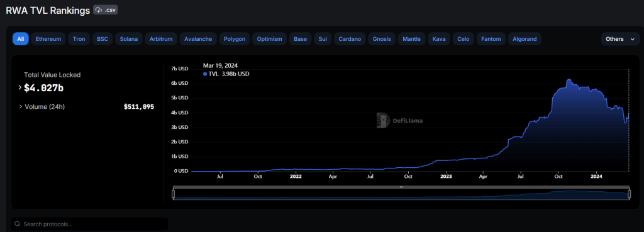
Task: Click the TVL legend dot in chart
Action: 206,74
